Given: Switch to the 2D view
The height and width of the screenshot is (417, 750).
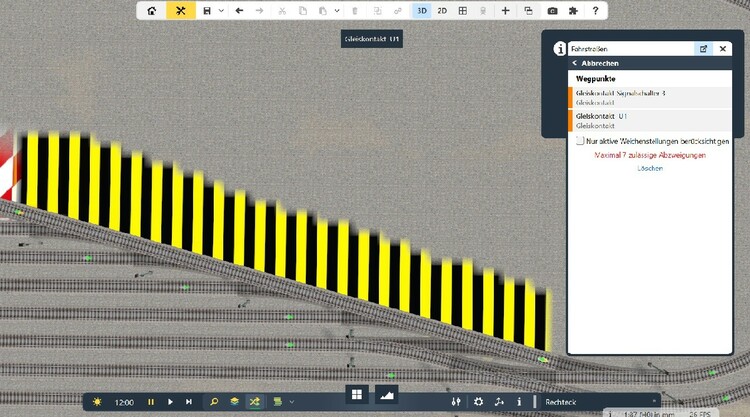Looking at the screenshot, I should [442, 11].
